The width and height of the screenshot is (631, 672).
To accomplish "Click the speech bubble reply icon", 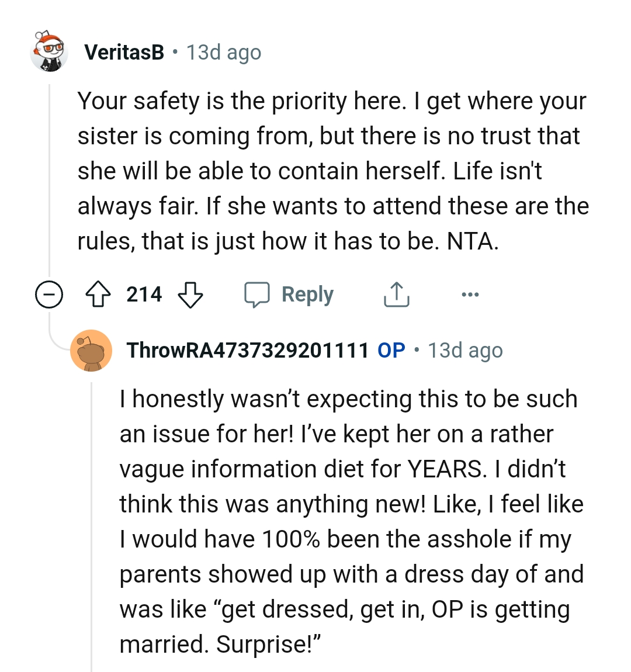I will pyautogui.click(x=256, y=295).
